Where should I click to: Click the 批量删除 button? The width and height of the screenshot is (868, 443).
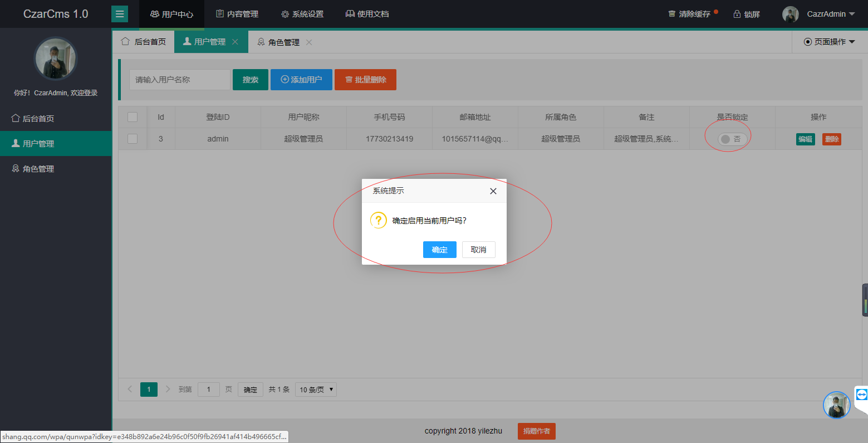[x=365, y=80]
